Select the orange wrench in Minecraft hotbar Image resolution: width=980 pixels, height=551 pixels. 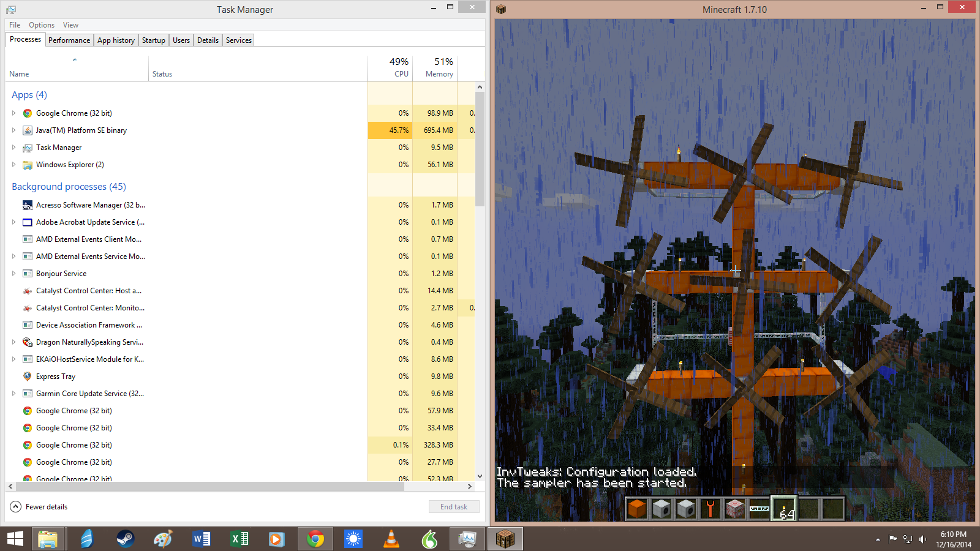[x=710, y=509]
